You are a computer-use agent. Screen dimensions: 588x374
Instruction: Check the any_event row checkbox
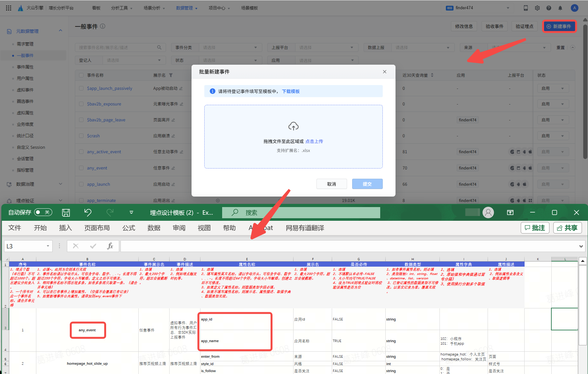tap(81, 168)
